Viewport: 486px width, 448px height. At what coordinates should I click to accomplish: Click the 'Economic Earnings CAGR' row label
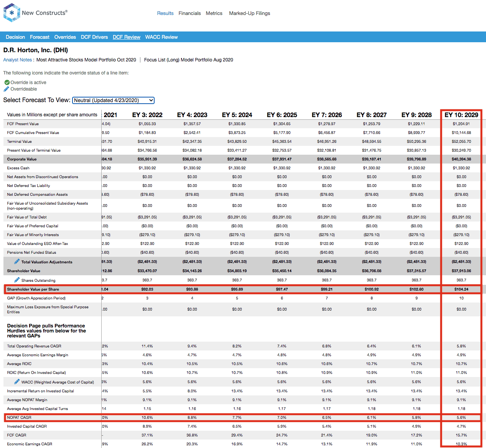point(30,444)
